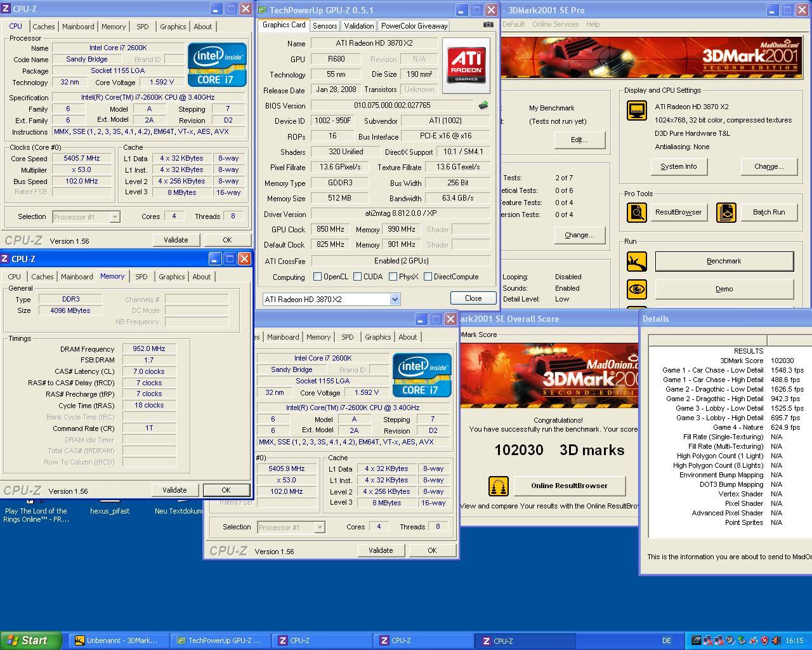This screenshot has width=812, height=650.
Task: Open the Windows Start menu
Action: [31, 640]
